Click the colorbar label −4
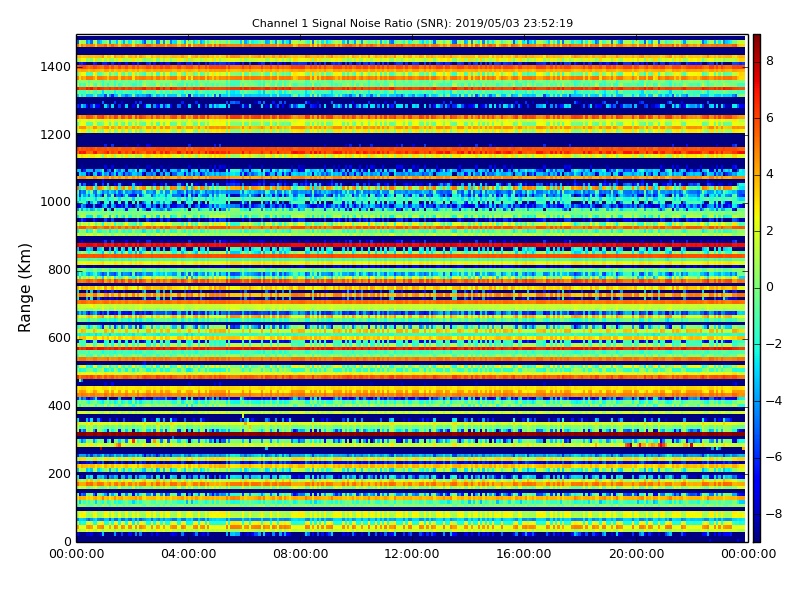The image size is (800, 600). tap(774, 401)
